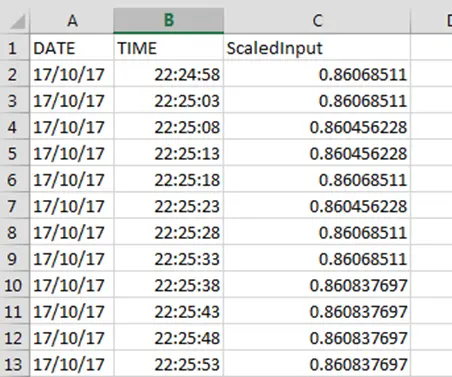Select row 11 header
452x377 pixels.
(x=14, y=311)
